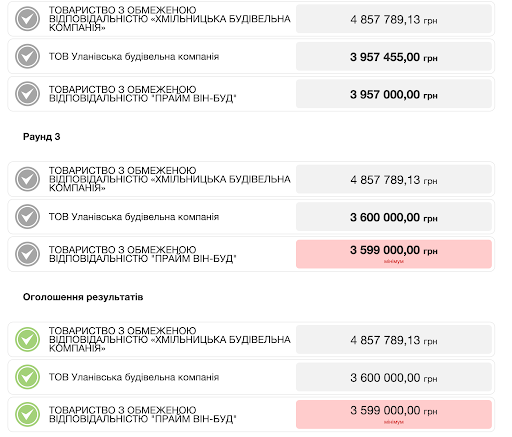Select the Оголошення результатів heading
512x437 pixels.
83,297
